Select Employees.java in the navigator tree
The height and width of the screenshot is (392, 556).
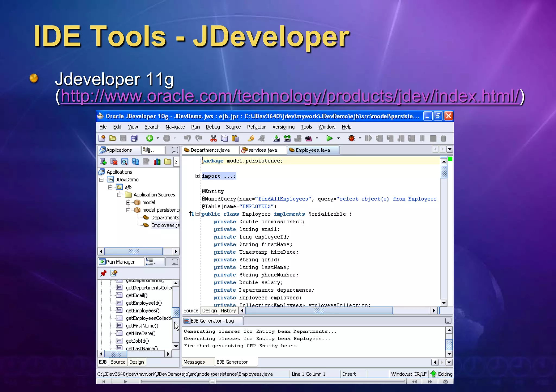[x=165, y=225]
